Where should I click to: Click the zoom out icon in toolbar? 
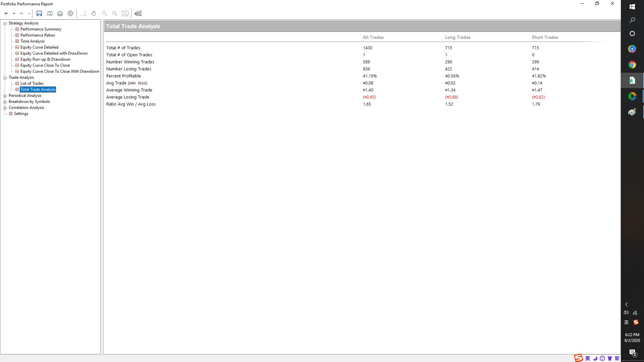(115, 13)
